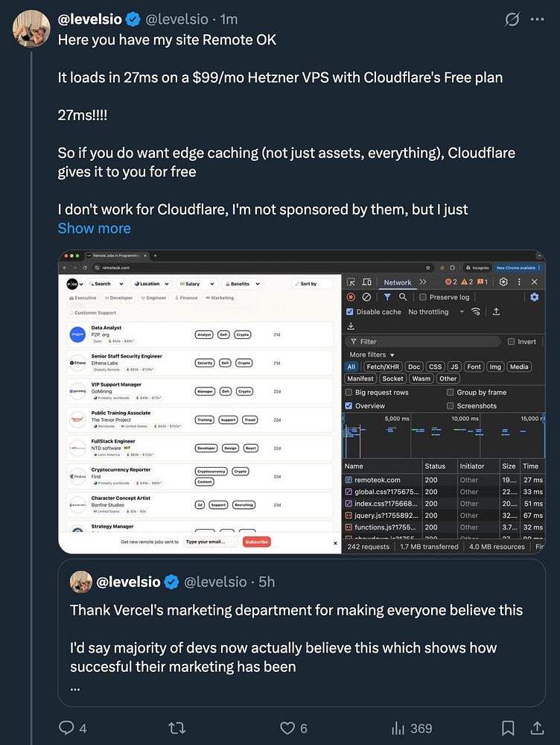Enable the Preserve log checkbox
This screenshot has height=745, width=560.
click(x=423, y=297)
